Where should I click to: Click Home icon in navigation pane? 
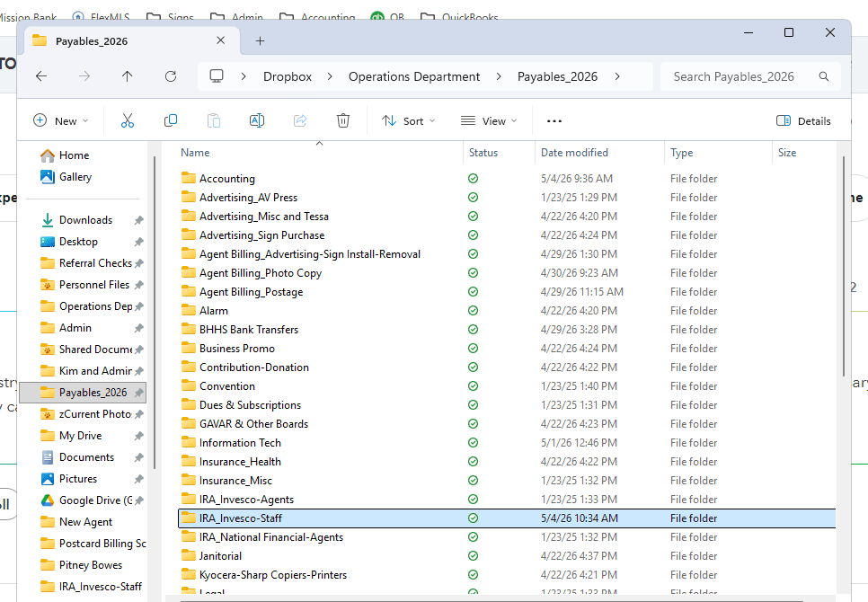pos(48,155)
